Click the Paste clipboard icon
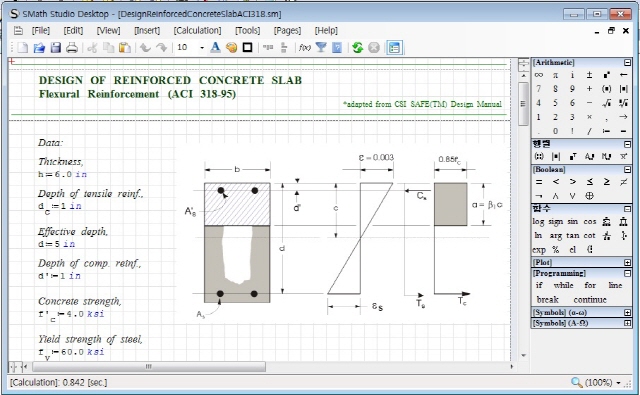Viewport: 640px width, 395px height. click(x=124, y=48)
